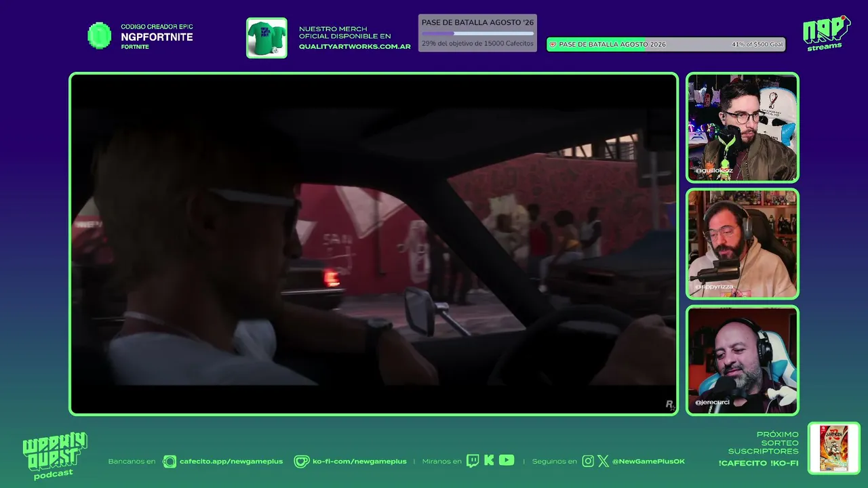Viewport: 868px width, 488px height.
Task: Click the "CODIGO CREADOR EPIC" label
Action: (x=157, y=27)
